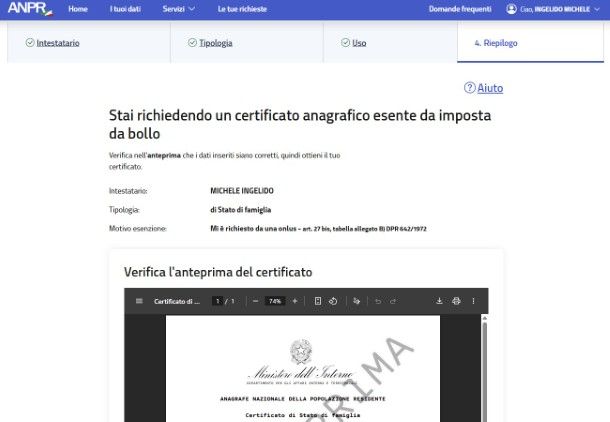
Task: Click the PDF redo icon
Action: (x=393, y=301)
